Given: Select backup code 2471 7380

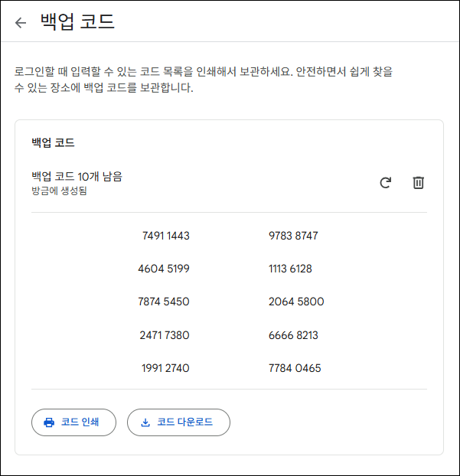Looking at the screenshot, I should coord(165,335).
